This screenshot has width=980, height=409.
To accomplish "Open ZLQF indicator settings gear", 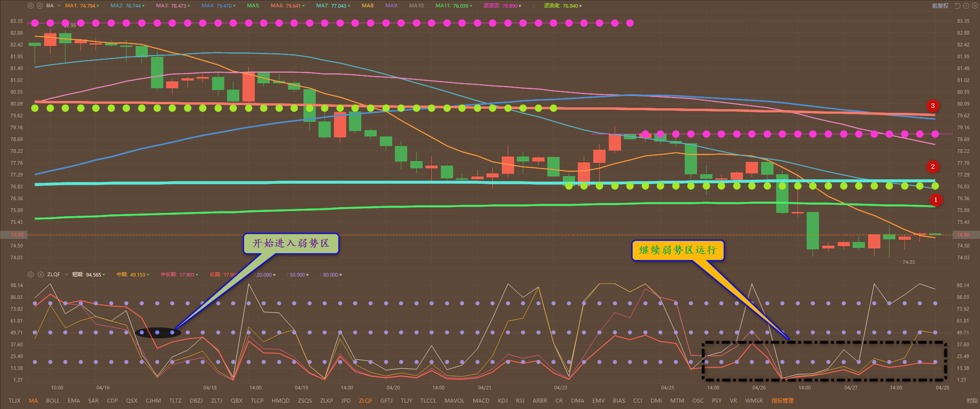I will [30, 274].
